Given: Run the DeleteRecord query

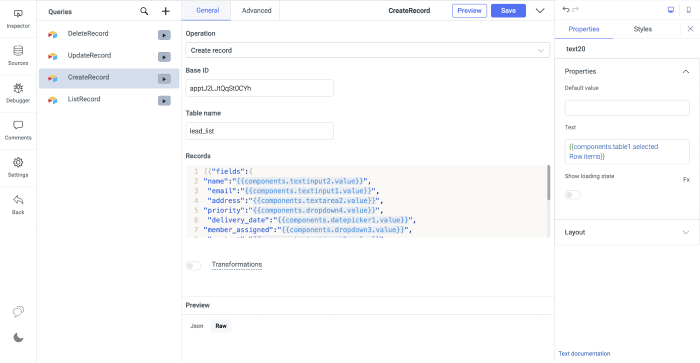Looking at the screenshot, I should (164, 35).
